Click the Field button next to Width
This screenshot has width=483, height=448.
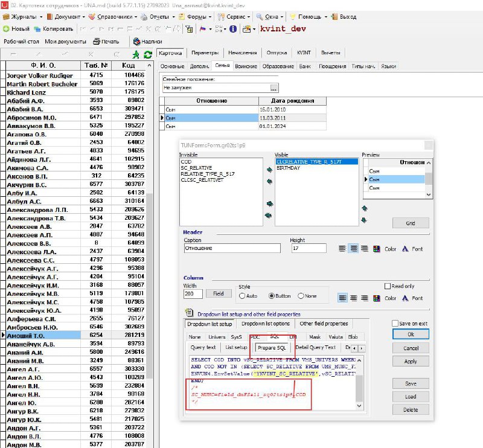coord(219,293)
